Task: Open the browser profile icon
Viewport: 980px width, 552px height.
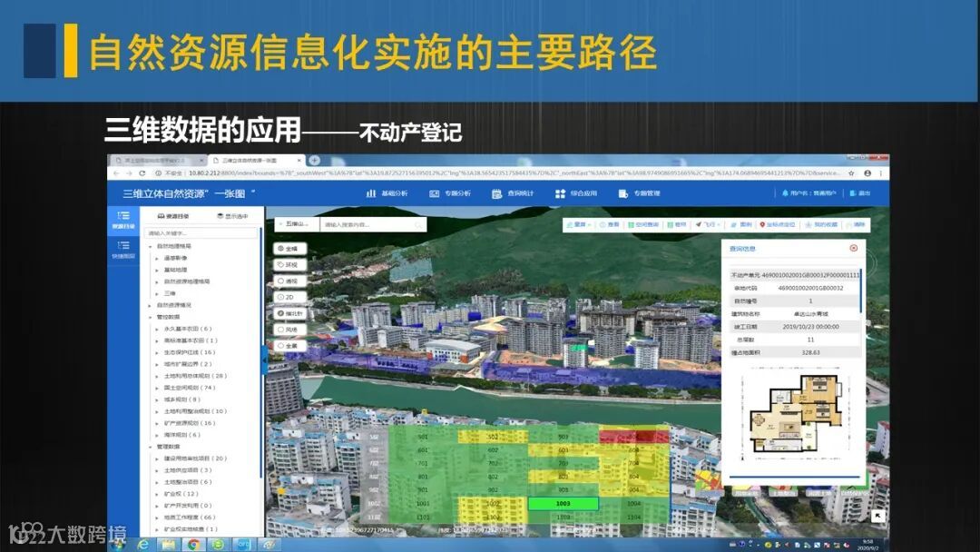Action: click(x=867, y=173)
